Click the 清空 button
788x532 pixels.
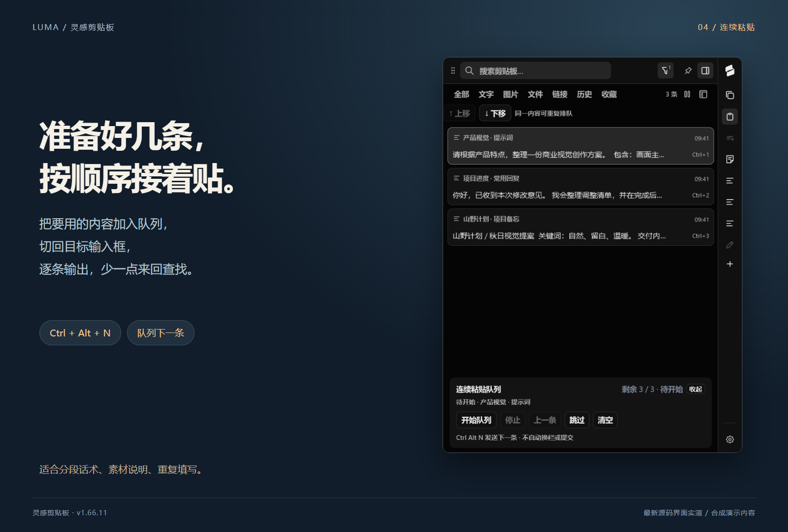coord(605,420)
